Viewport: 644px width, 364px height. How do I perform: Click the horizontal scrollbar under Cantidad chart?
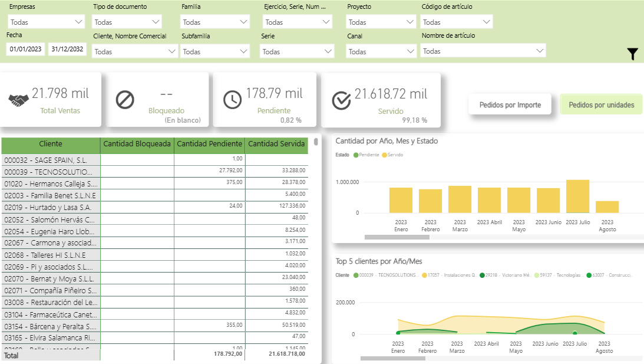[x=397, y=237]
